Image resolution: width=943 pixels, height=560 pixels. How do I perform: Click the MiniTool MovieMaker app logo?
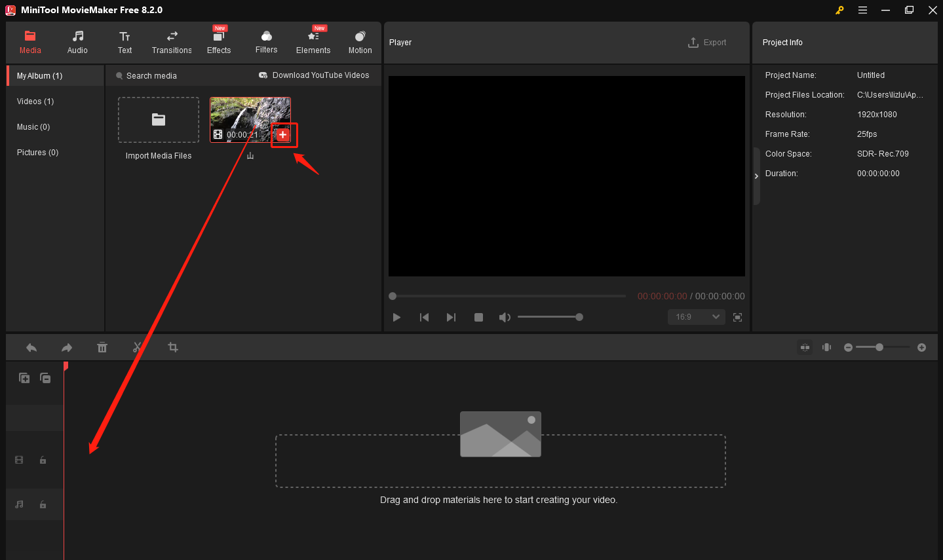pos(10,10)
